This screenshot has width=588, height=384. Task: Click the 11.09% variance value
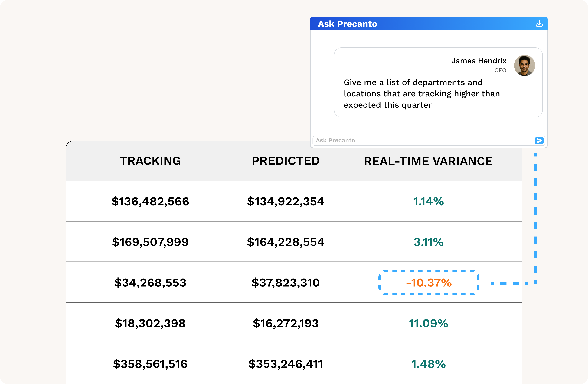pos(428,323)
